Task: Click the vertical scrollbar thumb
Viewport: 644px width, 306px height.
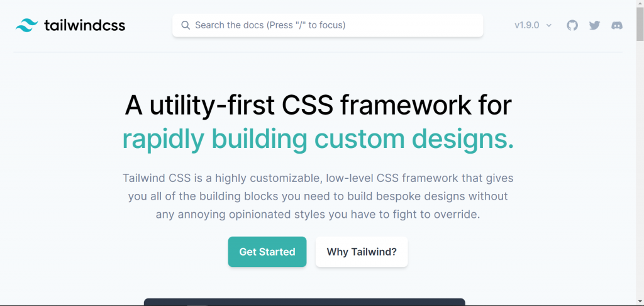Action: [640, 24]
